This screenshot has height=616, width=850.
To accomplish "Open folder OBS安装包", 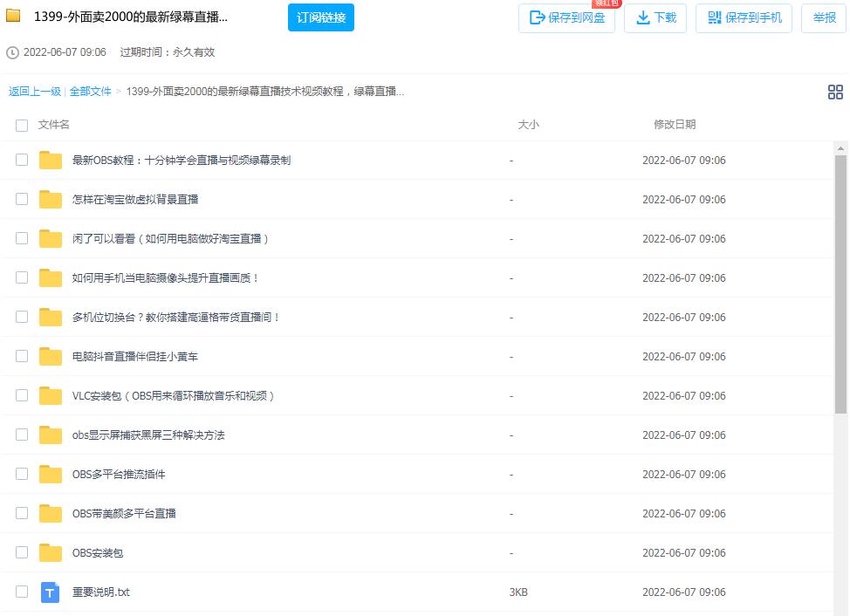I will [98, 553].
